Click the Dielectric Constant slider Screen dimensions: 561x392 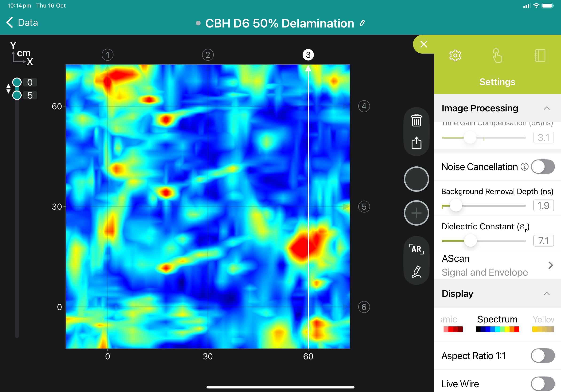pyautogui.click(x=470, y=241)
